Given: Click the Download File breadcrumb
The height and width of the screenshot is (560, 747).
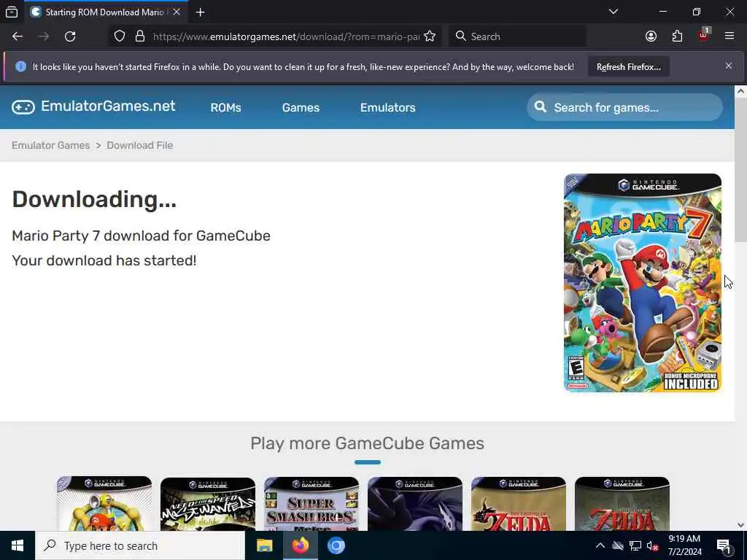Looking at the screenshot, I should tap(139, 145).
